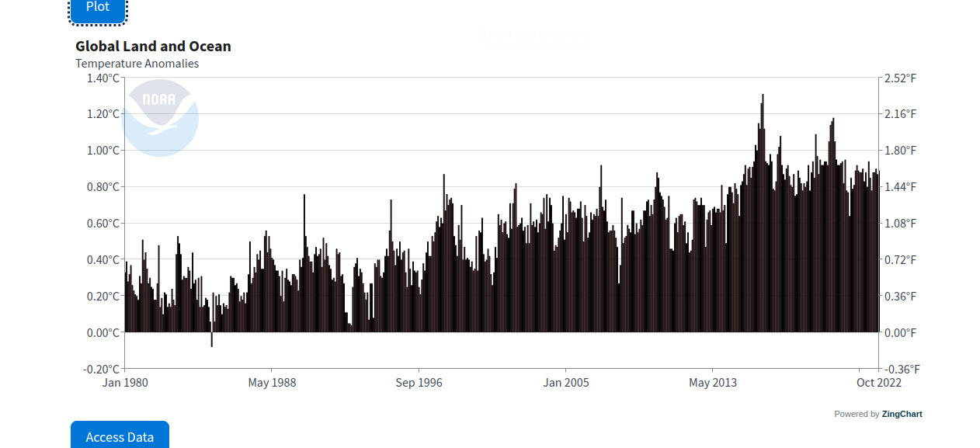Viewport: 980px width, 448px height.
Task: Click the -0.36°F axis label
Action: [902, 370]
